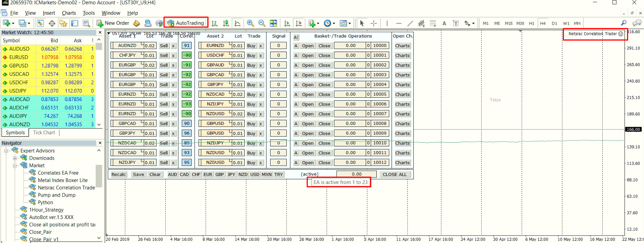Image resolution: width=644 pixels, height=243 pixels.
Task: Click the Zoom Out magnifier icon
Action: (x=262, y=23)
